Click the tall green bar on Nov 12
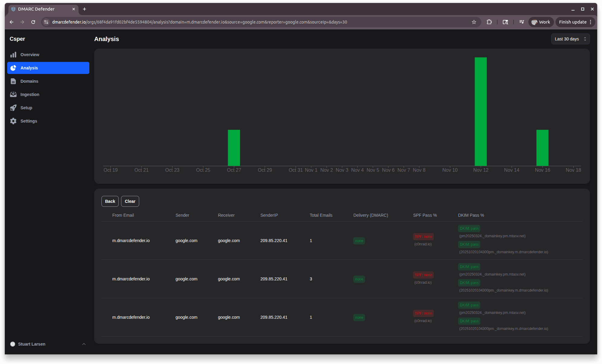The height and width of the screenshot is (364, 602). [x=481, y=112]
